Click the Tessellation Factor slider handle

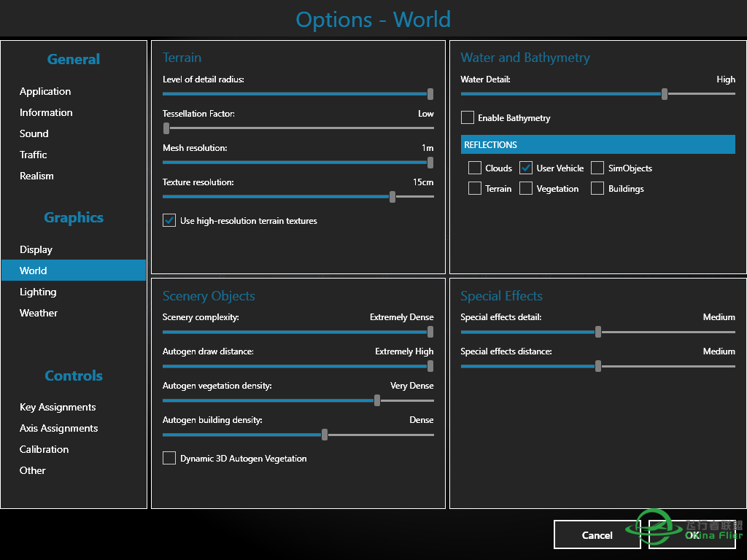[x=166, y=128]
